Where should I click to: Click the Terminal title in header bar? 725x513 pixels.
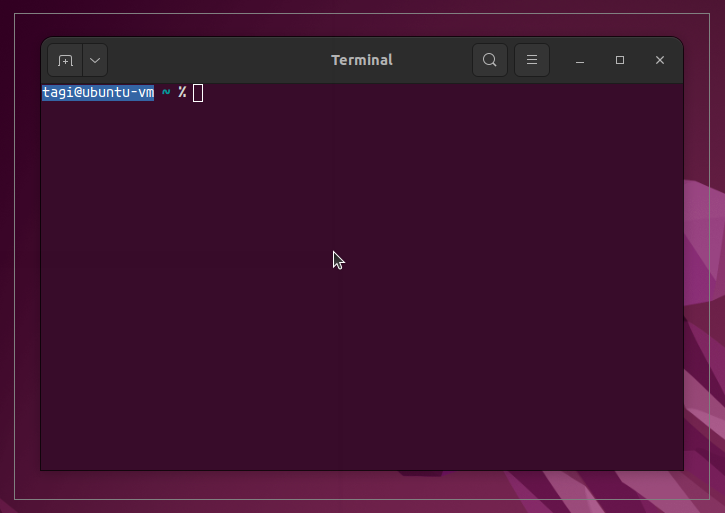[362, 60]
